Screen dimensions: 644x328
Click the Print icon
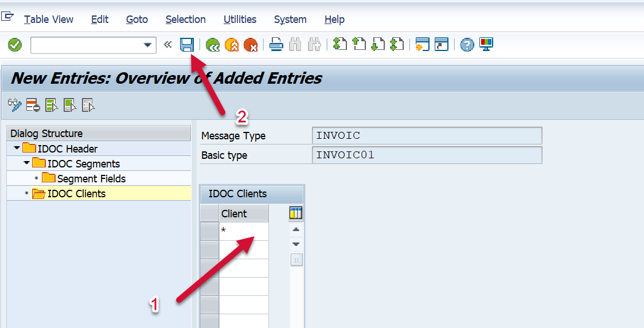tap(276, 45)
